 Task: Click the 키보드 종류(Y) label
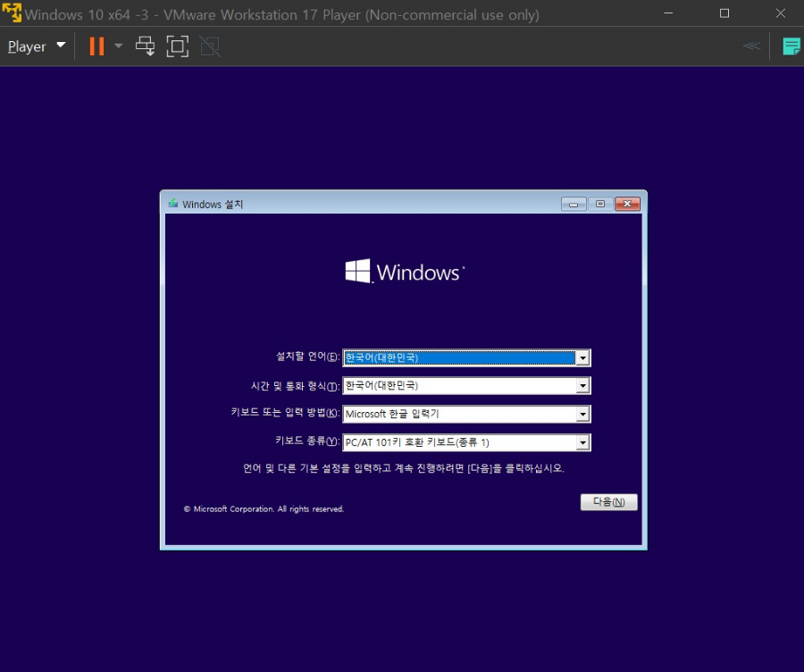(307, 441)
